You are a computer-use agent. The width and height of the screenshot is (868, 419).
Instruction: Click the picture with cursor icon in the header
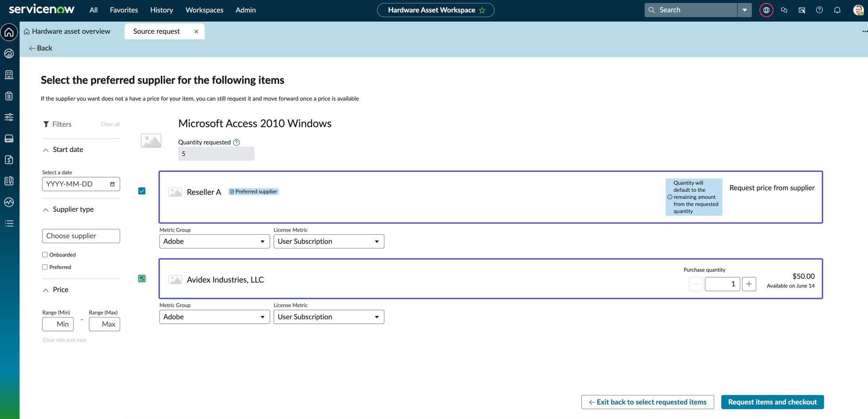click(x=802, y=10)
